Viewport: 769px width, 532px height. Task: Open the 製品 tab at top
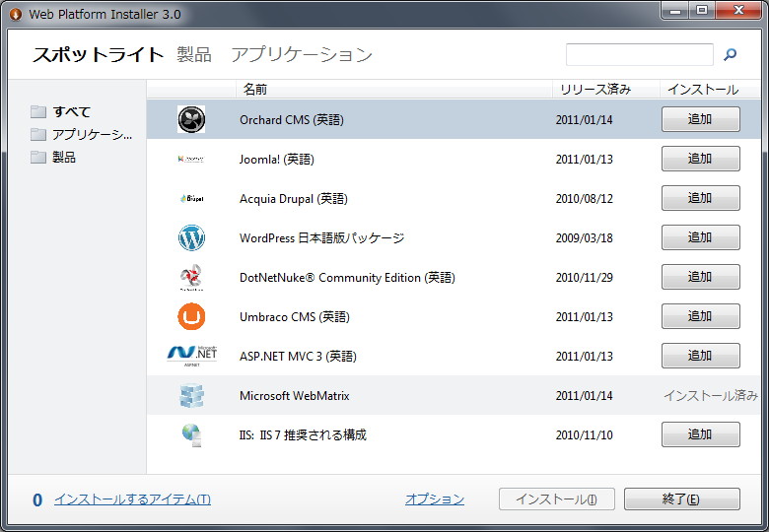(194, 54)
